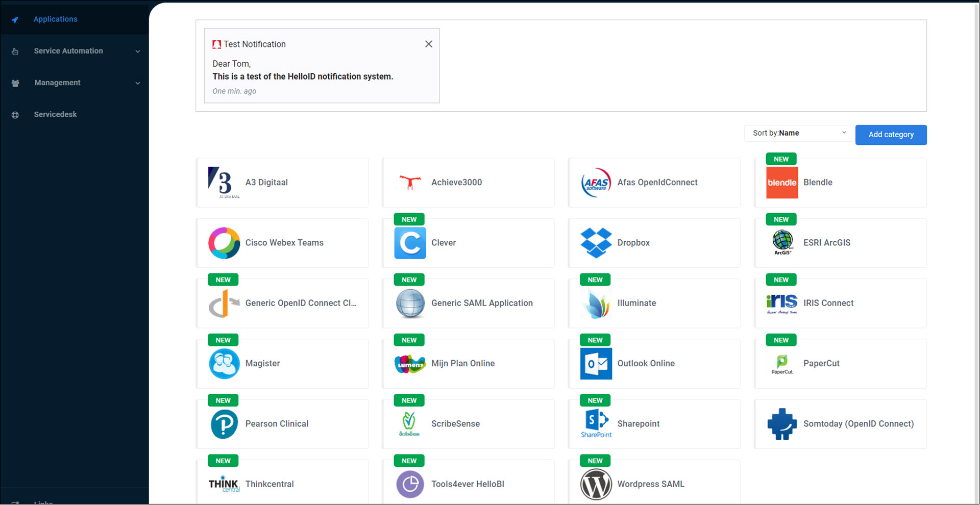Open the PaperCut logo icon
Image resolution: width=980 pixels, height=505 pixels.
click(x=782, y=364)
